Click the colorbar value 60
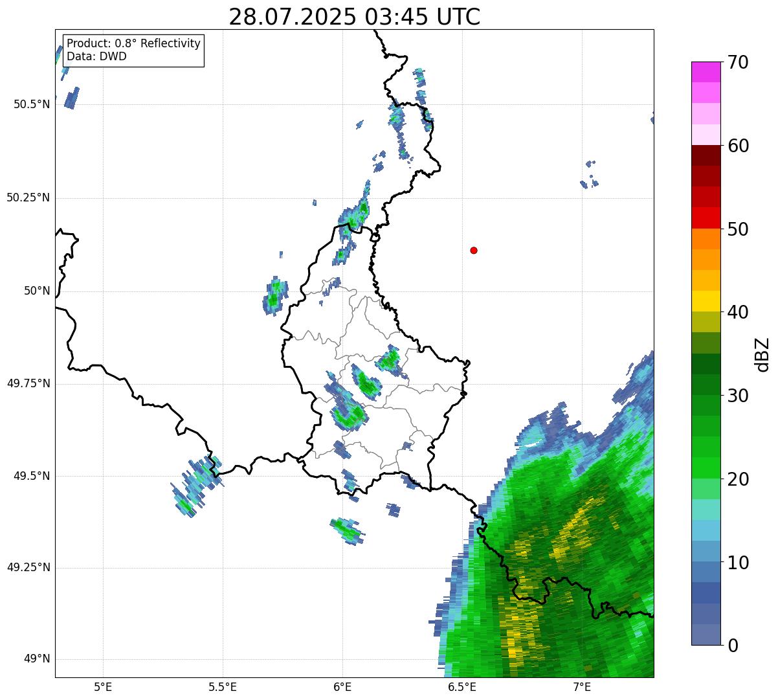 (738, 146)
